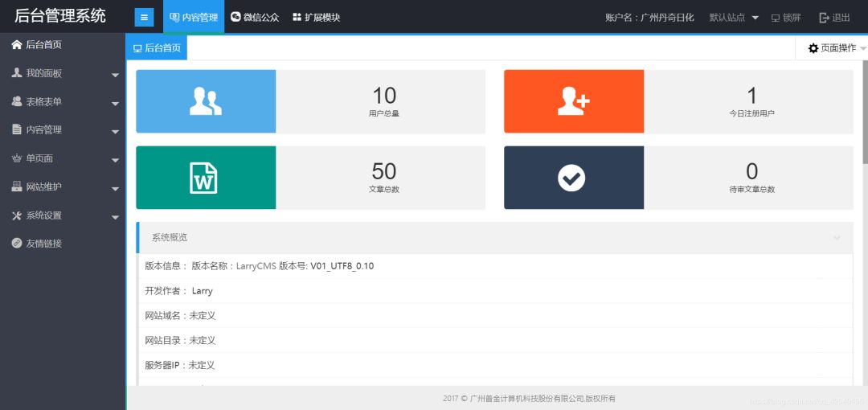The image size is (868, 410).
Task: Click the blue users icon card for 用户总量
Action: point(206,101)
